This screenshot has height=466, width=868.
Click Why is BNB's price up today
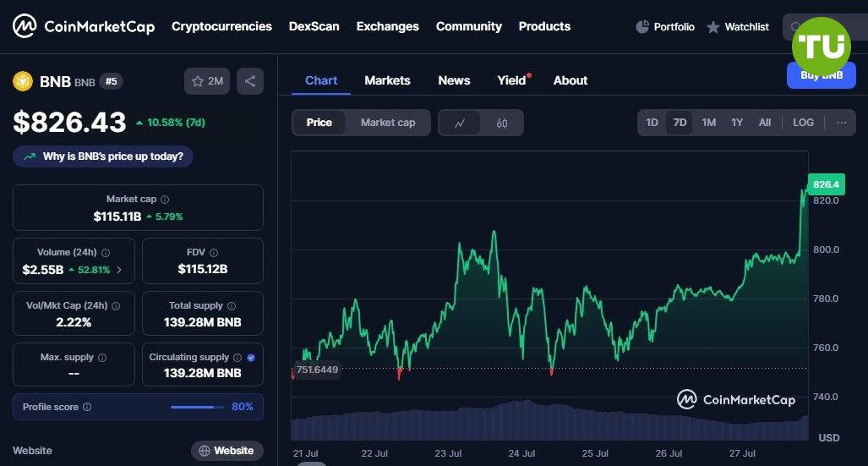(103, 156)
